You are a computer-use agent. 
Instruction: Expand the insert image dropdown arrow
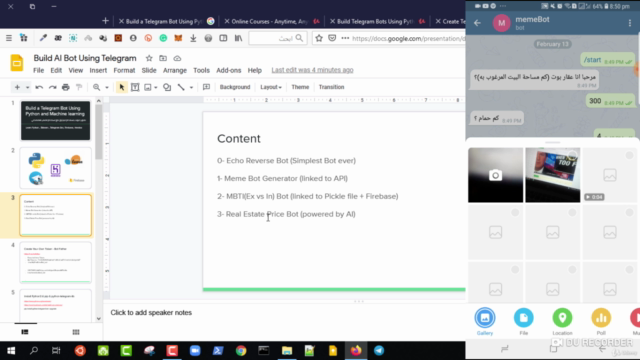(x=156, y=87)
